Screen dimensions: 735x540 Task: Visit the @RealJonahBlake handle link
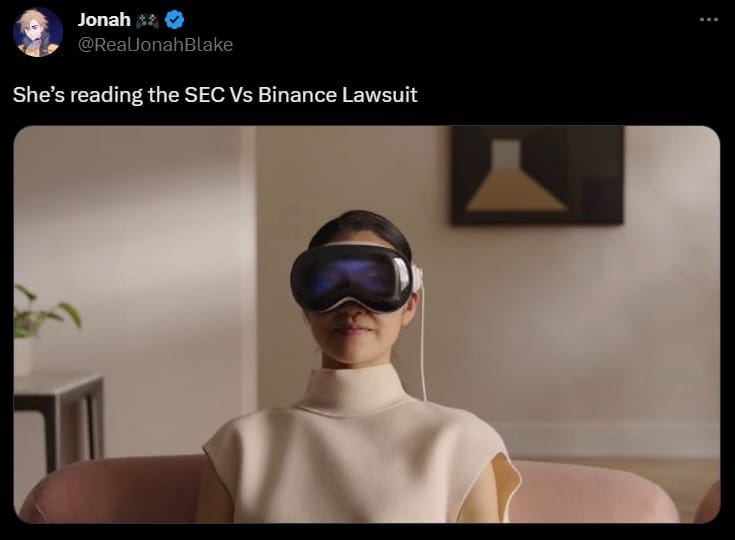[155, 45]
